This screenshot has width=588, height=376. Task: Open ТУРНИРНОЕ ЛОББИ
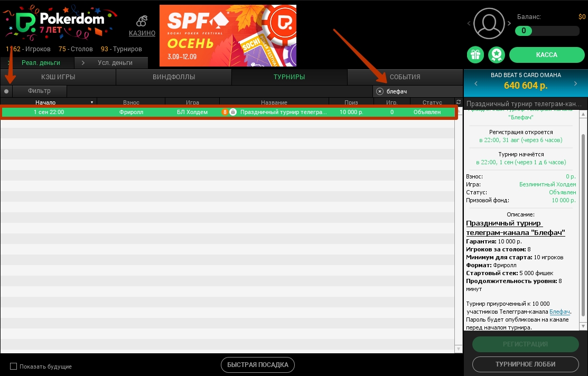(x=525, y=364)
